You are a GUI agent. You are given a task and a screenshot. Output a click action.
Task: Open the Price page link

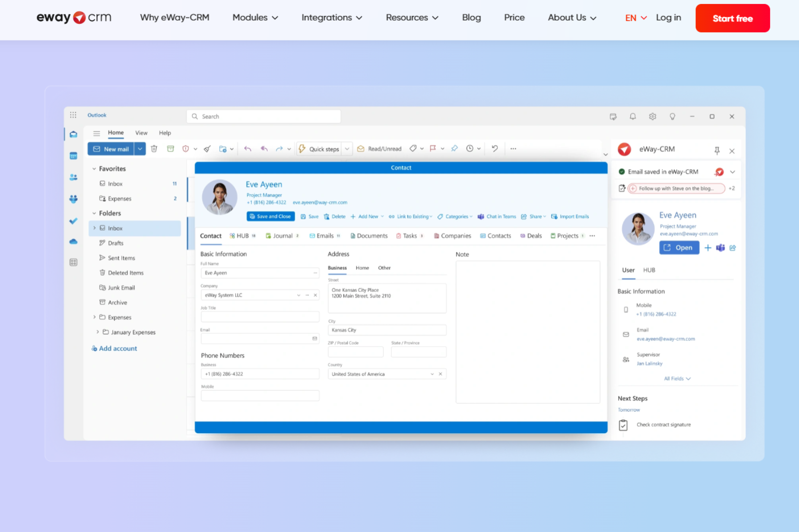point(514,17)
